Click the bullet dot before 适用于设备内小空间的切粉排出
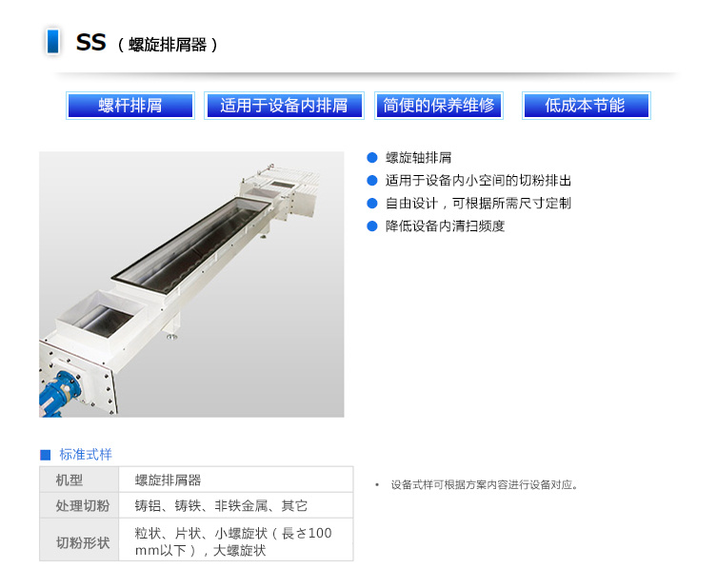This screenshot has width=717, height=588. point(372,181)
